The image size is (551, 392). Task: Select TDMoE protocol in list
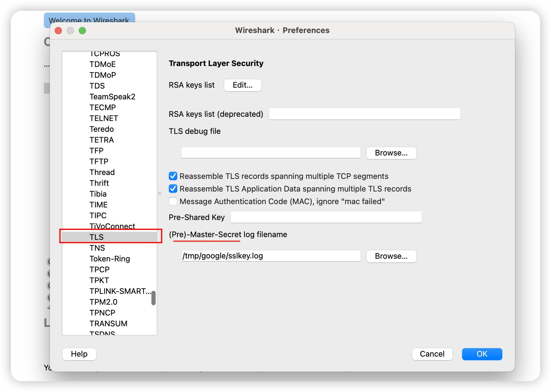point(109,64)
